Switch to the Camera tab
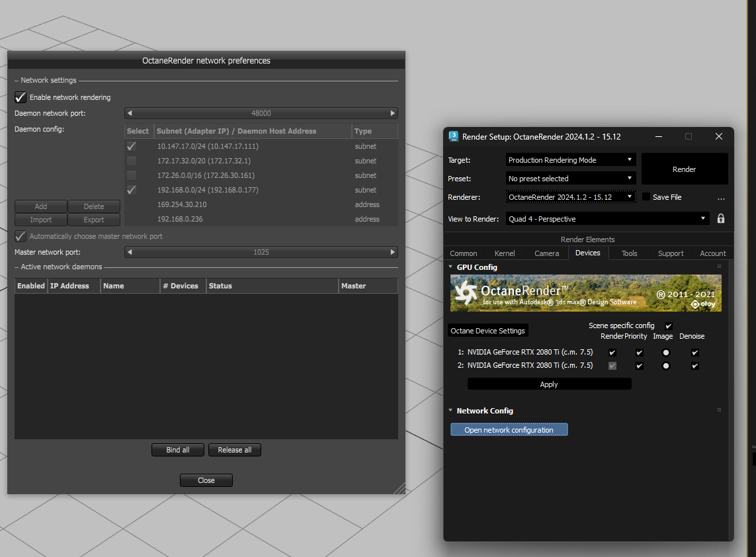 [546, 253]
